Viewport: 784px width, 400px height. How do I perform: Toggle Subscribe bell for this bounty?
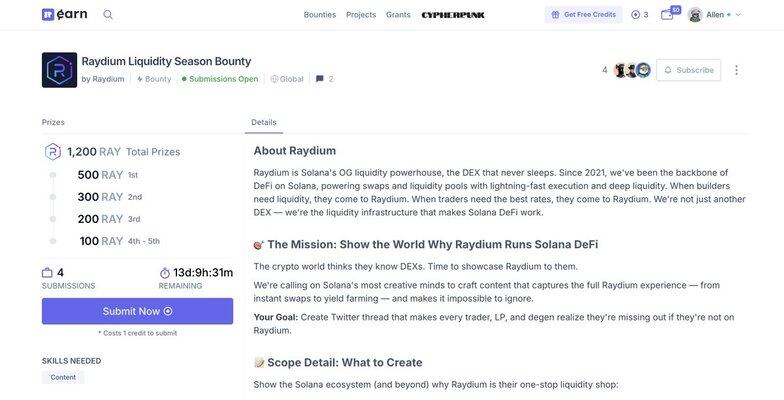point(688,70)
